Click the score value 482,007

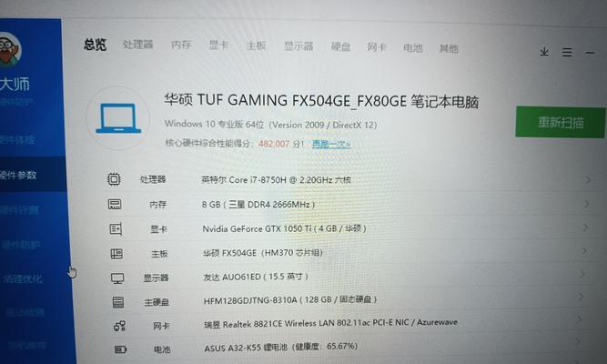274,144
